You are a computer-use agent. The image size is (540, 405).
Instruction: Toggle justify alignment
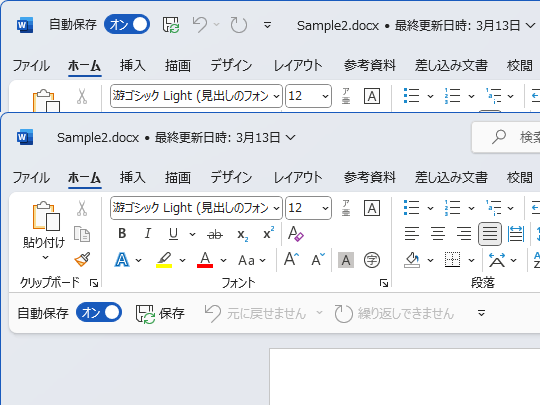[x=490, y=234]
